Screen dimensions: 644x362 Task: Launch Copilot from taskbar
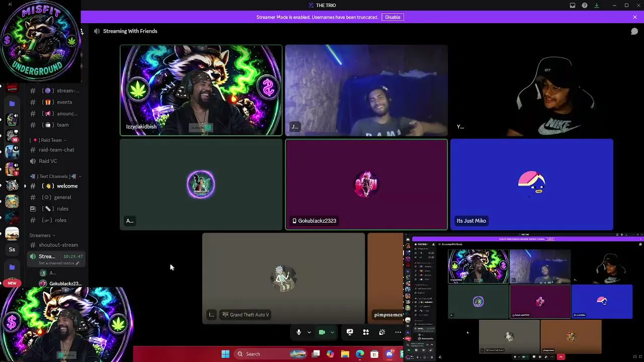coord(330,354)
